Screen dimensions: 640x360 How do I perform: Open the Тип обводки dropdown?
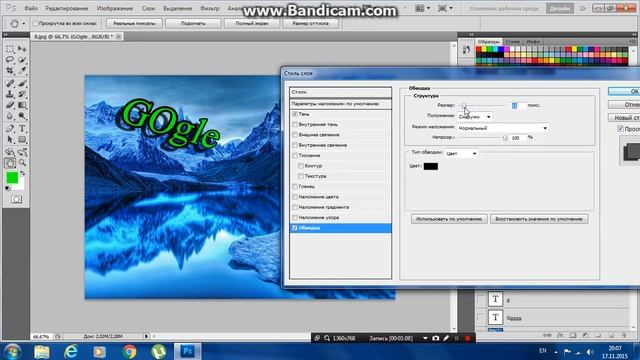coord(461,153)
